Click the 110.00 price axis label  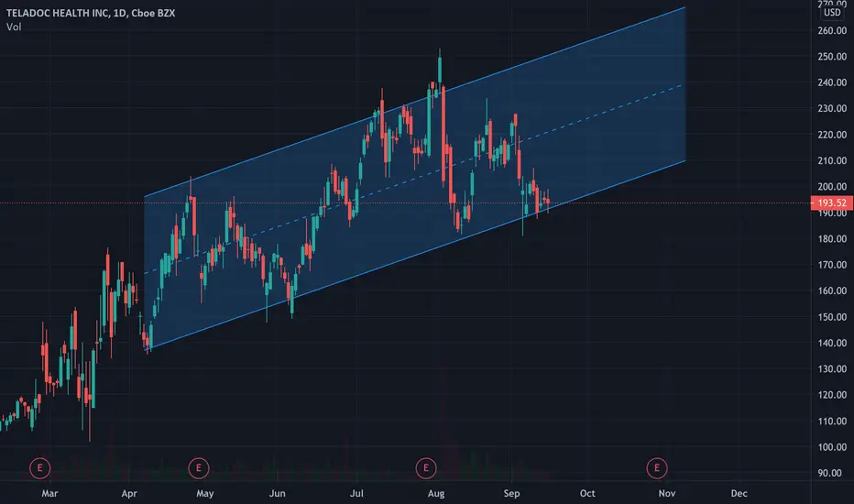(832, 421)
